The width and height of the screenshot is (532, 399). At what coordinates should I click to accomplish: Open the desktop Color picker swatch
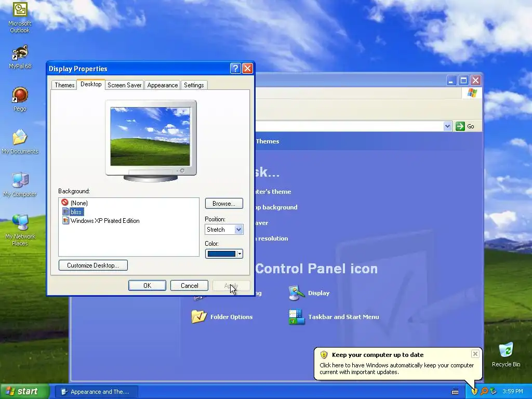[x=224, y=254]
